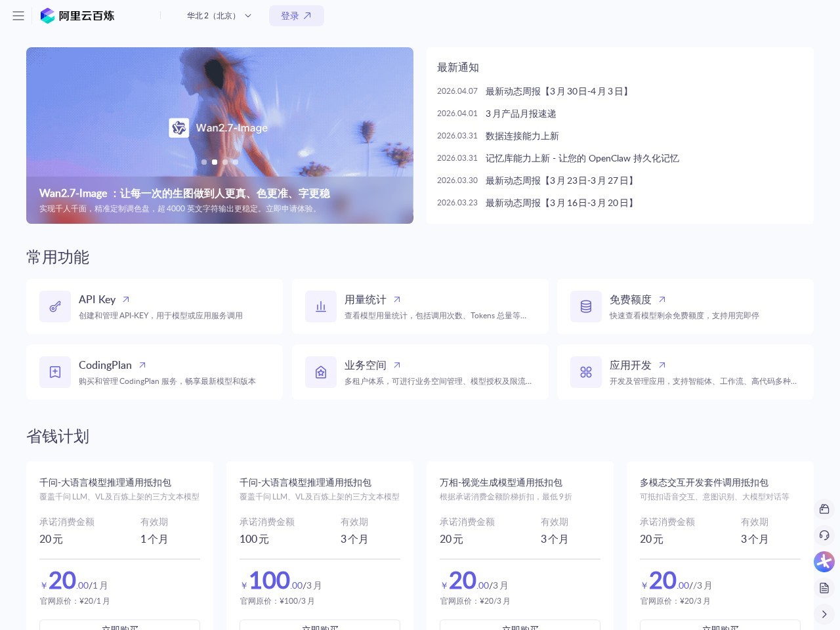Open notice 最新动态周报【3月30日-4月3日】

tap(557, 91)
